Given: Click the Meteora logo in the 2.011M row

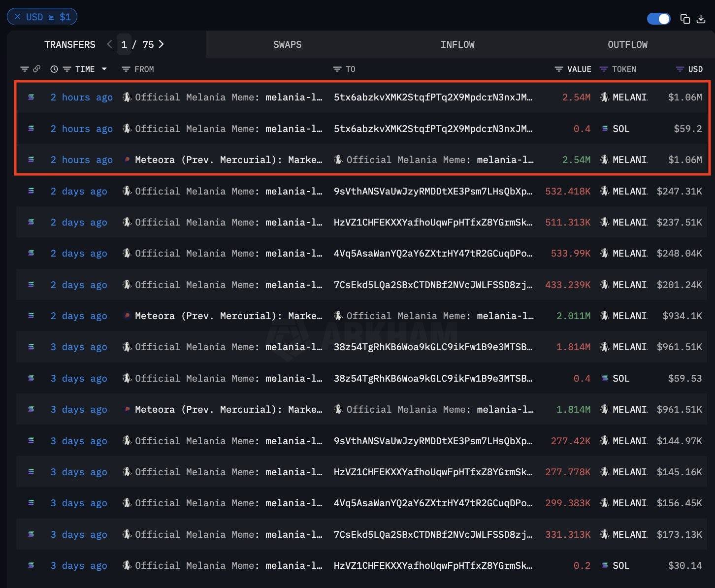Looking at the screenshot, I should (127, 316).
